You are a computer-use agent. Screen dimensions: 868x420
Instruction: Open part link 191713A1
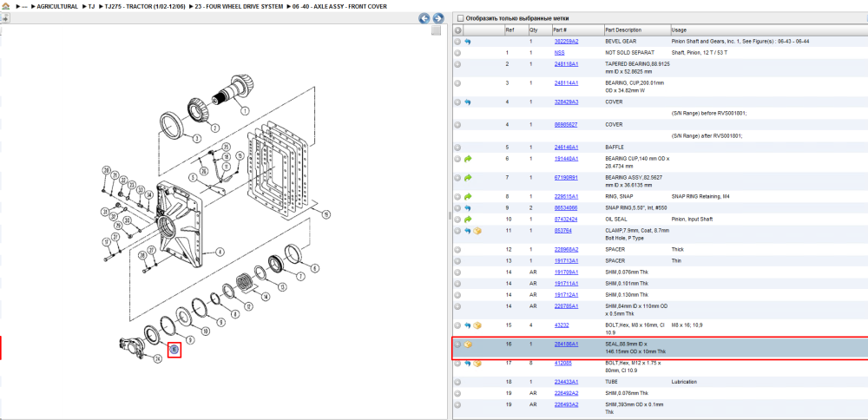[566, 260]
